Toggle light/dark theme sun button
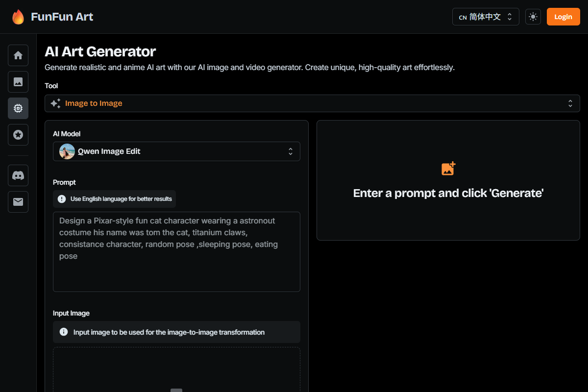Viewport: 588px width, 392px height. pos(533,17)
